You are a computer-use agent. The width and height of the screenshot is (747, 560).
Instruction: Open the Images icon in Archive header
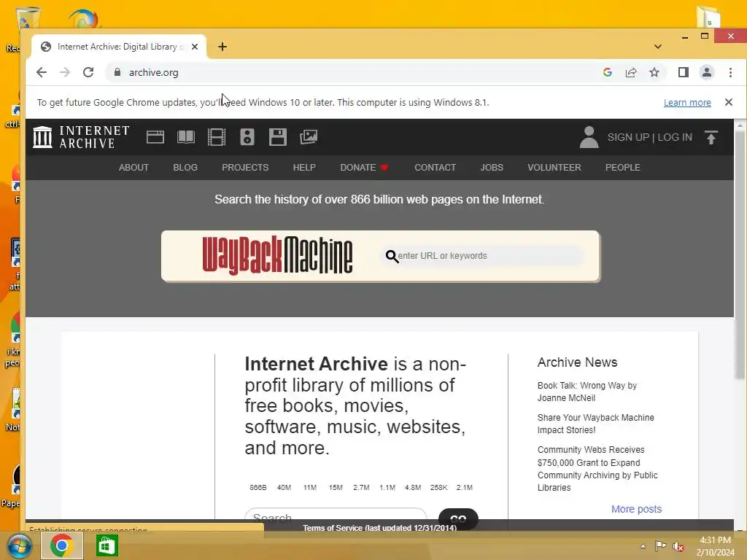[309, 137]
